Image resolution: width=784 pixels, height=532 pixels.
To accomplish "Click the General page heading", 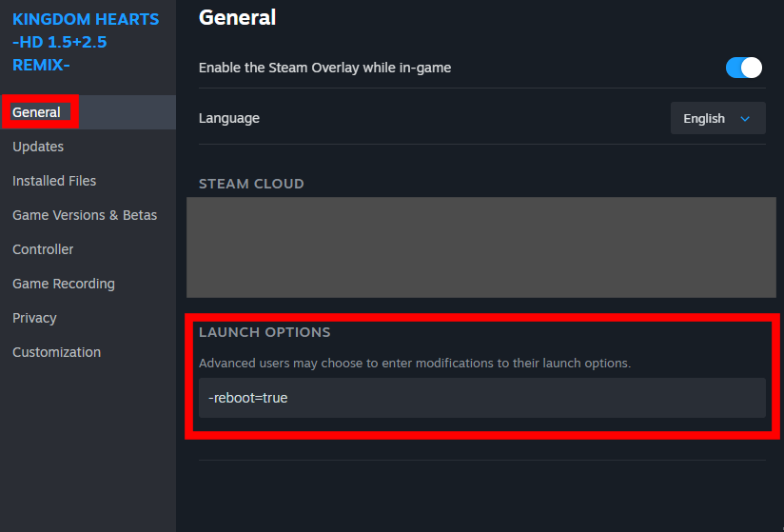I will [237, 17].
